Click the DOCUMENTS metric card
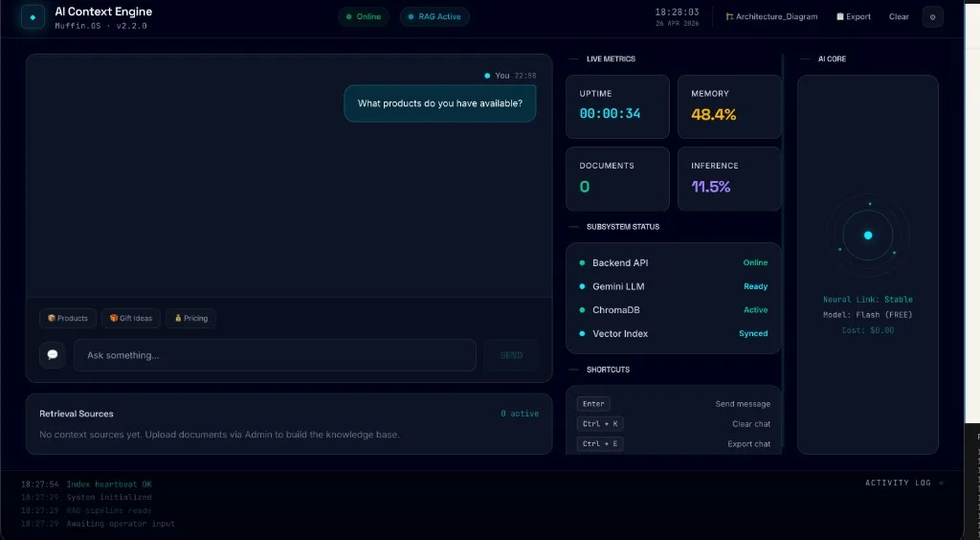Viewport: 980px width, 540px height. pyautogui.click(x=617, y=179)
